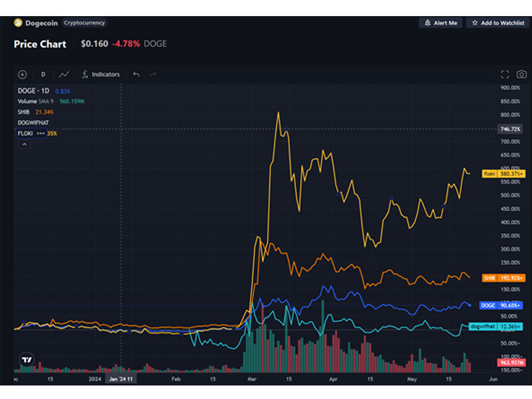Click the Mar label on time axis
Viewport: 532px width, 399px height.
252,379
